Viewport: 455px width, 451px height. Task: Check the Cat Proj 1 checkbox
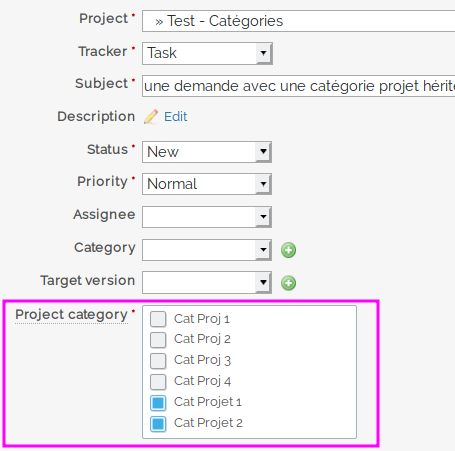coord(158,319)
